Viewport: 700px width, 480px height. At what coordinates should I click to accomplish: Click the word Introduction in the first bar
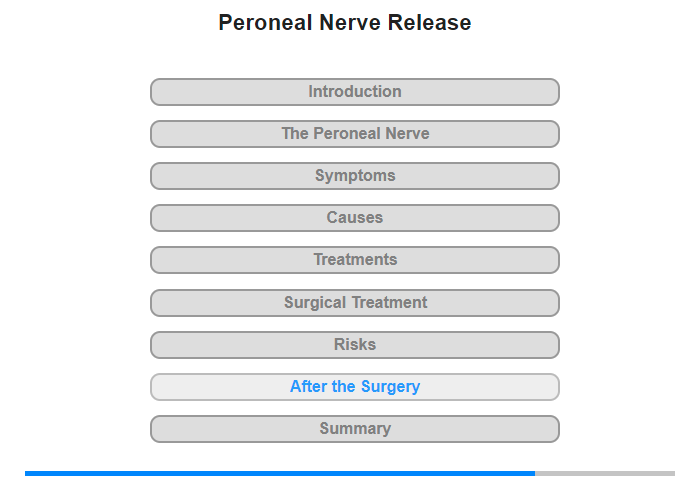(x=355, y=92)
